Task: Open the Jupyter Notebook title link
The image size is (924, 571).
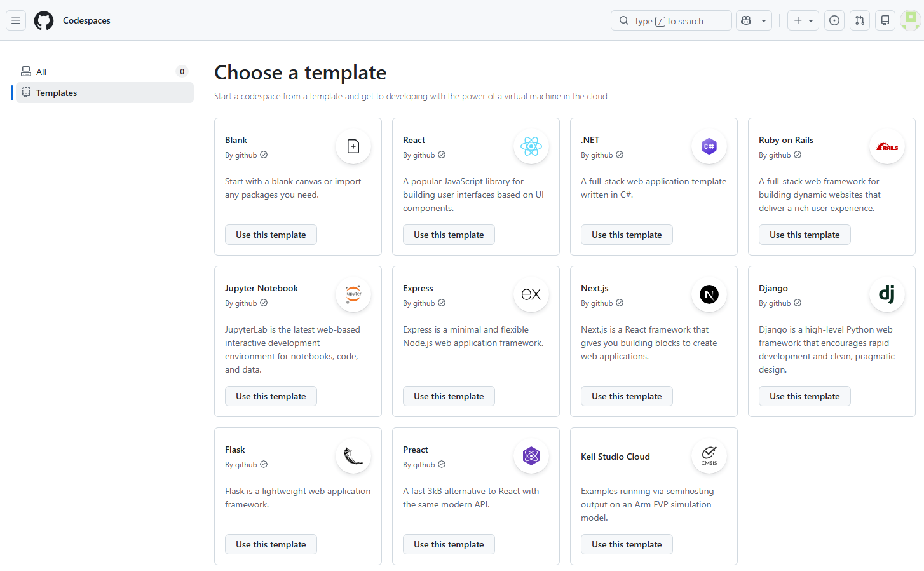Action: point(261,288)
